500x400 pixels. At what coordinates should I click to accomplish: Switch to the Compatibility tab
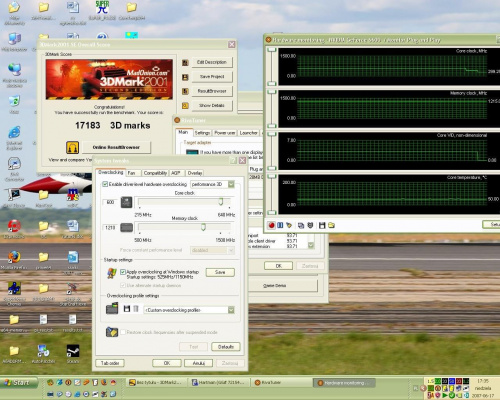point(155,173)
